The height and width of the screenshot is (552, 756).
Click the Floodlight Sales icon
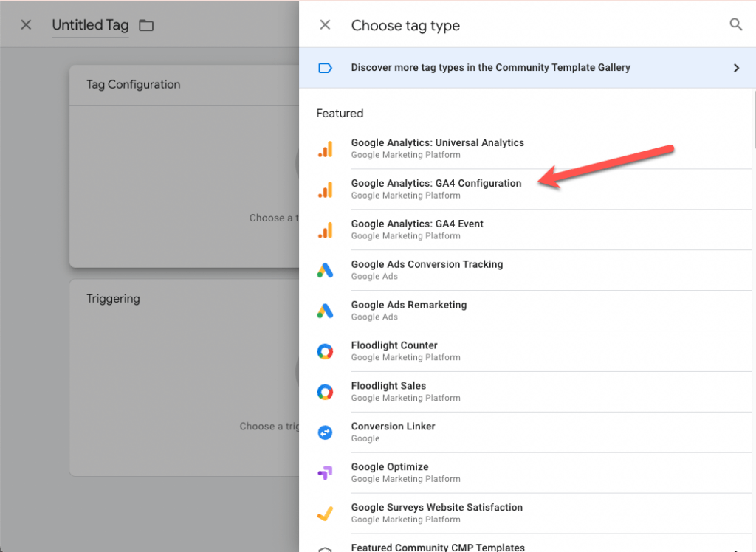(x=326, y=391)
